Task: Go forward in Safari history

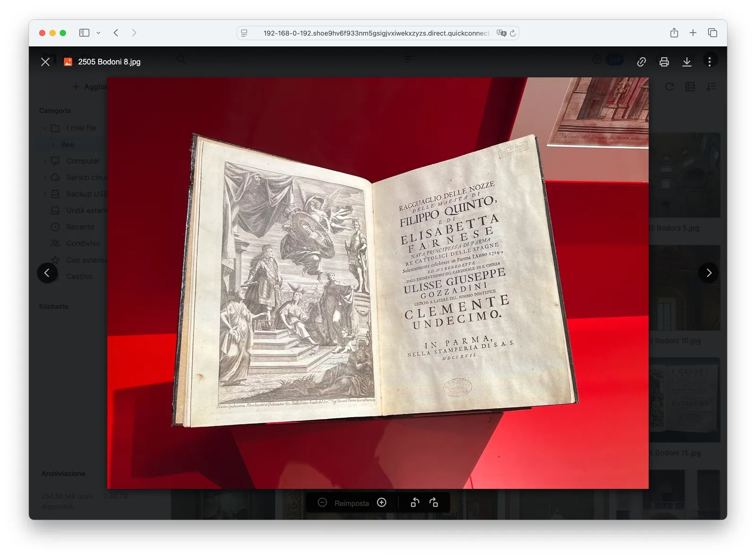Action: click(134, 33)
